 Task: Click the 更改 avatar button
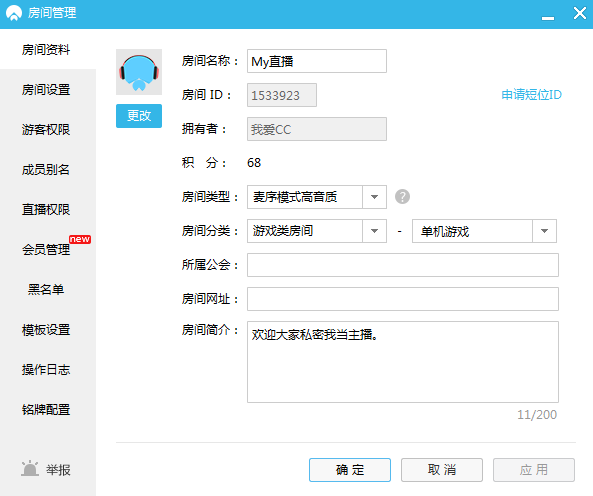[x=139, y=116]
